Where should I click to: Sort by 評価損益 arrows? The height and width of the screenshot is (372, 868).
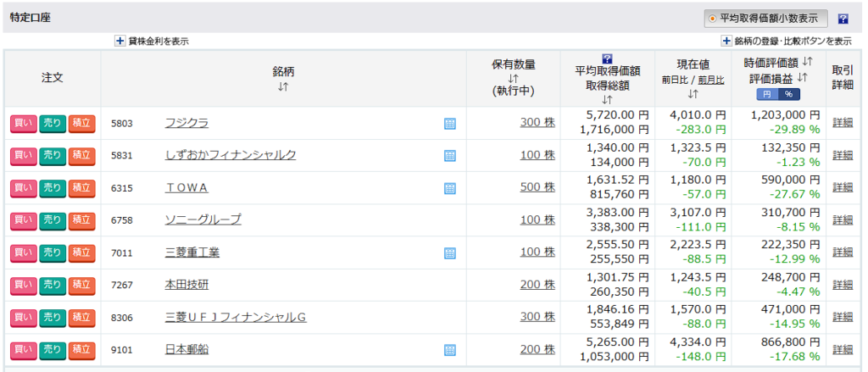(801, 78)
